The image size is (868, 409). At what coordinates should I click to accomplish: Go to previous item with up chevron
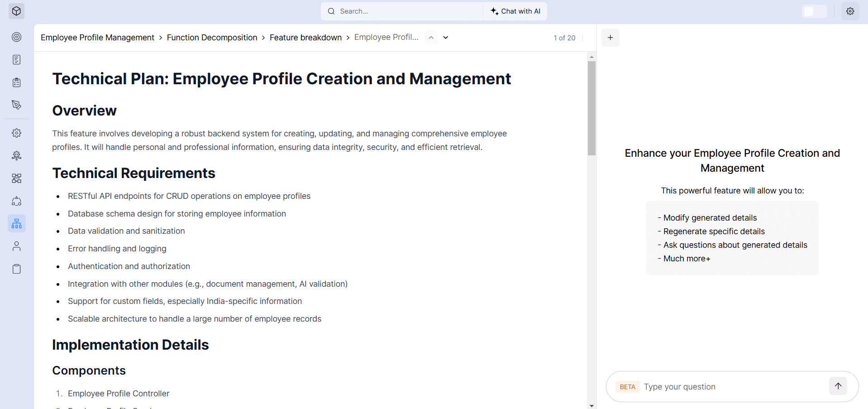[431, 38]
